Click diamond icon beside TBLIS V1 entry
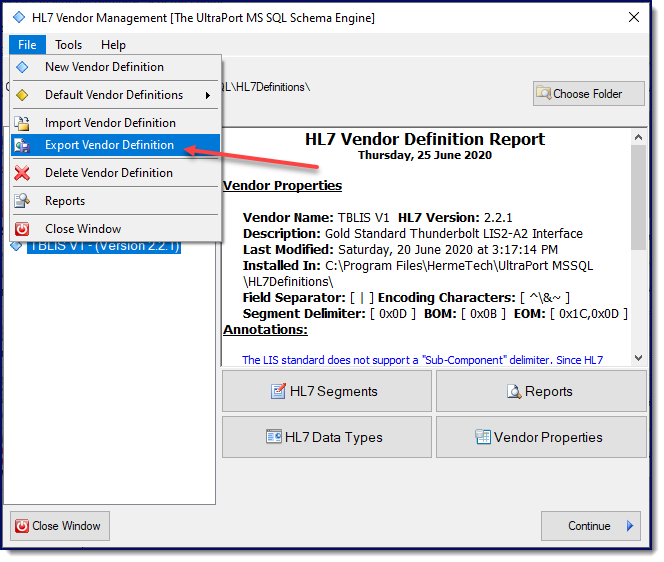 16,246
